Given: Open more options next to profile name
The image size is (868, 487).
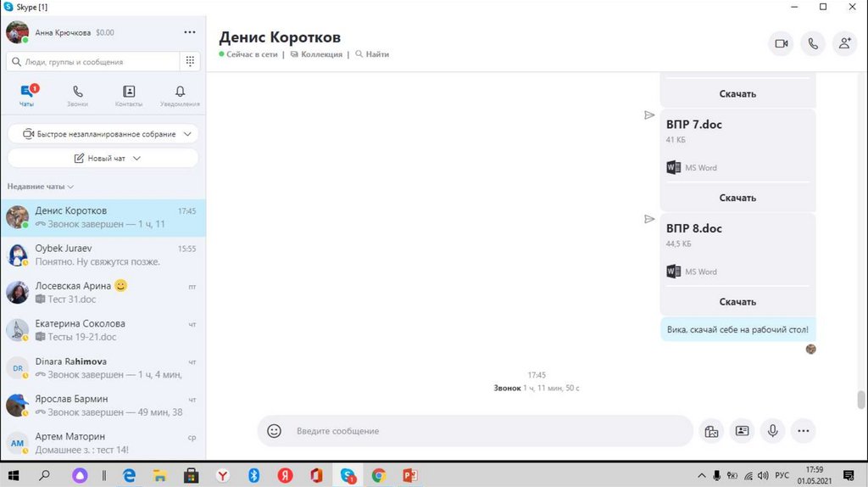Looking at the screenshot, I should [190, 32].
